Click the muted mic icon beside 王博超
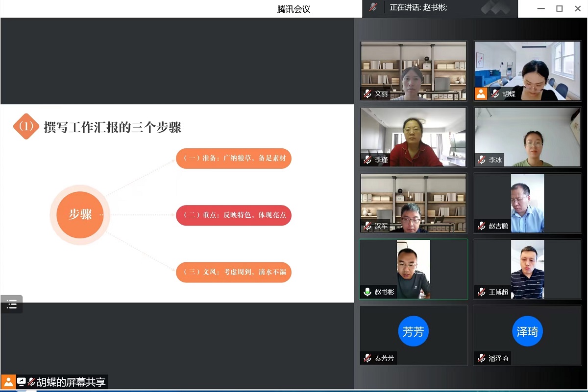The width and height of the screenshot is (588, 392). pyautogui.click(x=482, y=292)
